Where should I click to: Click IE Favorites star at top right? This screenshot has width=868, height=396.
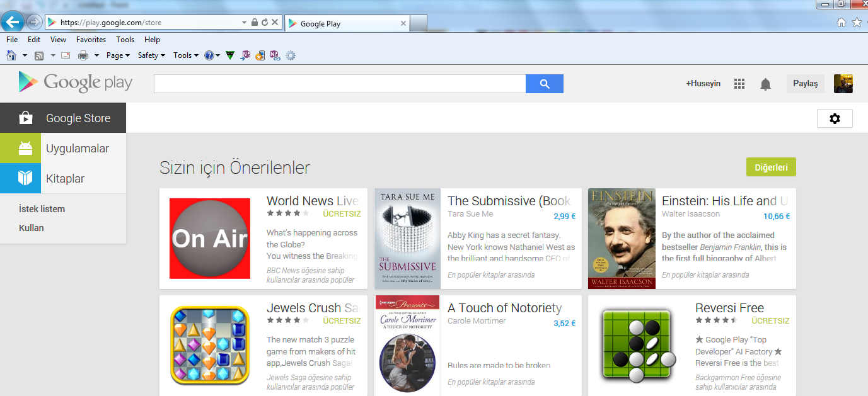857,22
